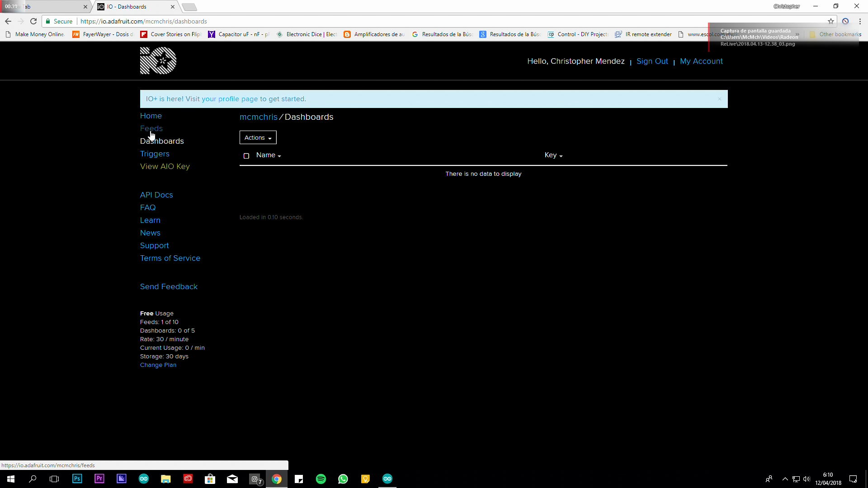Viewport: 868px width, 488px height.
Task: Open the Support link
Action: (155, 246)
